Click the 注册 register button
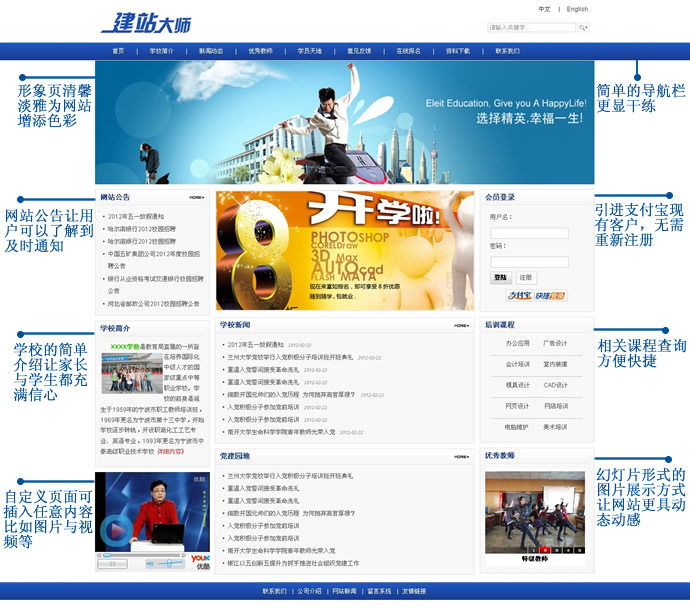 coord(526,277)
